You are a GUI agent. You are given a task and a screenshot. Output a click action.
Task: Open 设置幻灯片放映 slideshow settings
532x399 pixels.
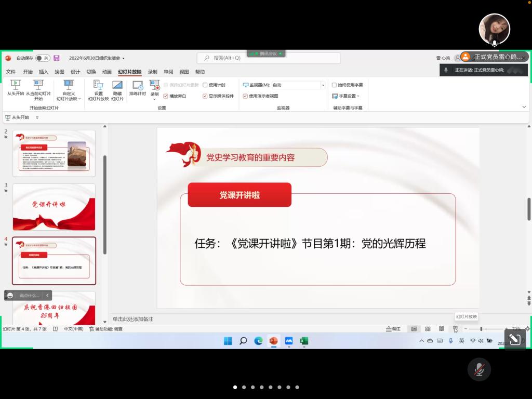point(98,87)
